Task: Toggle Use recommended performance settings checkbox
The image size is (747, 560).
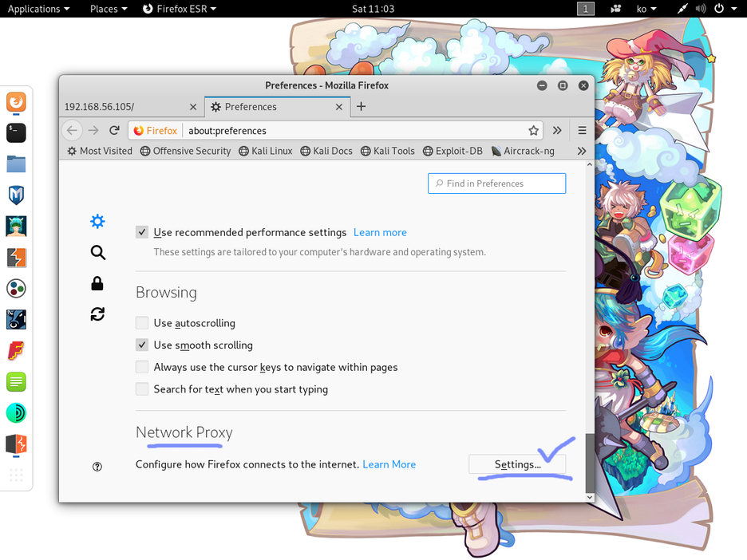Action: tap(142, 232)
